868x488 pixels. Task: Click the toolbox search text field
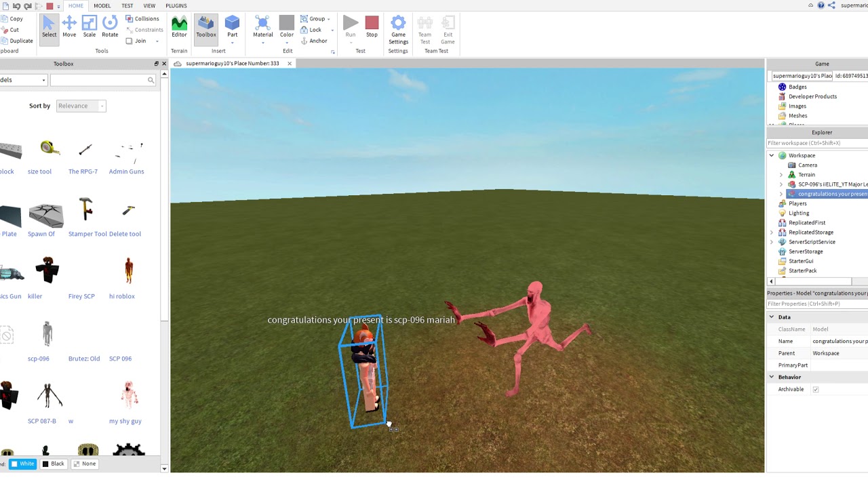coord(98,80)
